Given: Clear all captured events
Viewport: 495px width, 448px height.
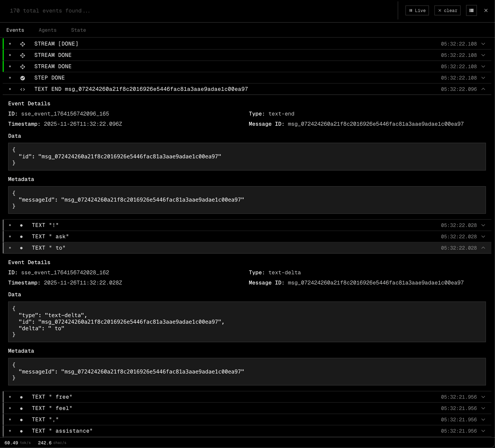Looking at the screenshot, I should click(447, 10).
